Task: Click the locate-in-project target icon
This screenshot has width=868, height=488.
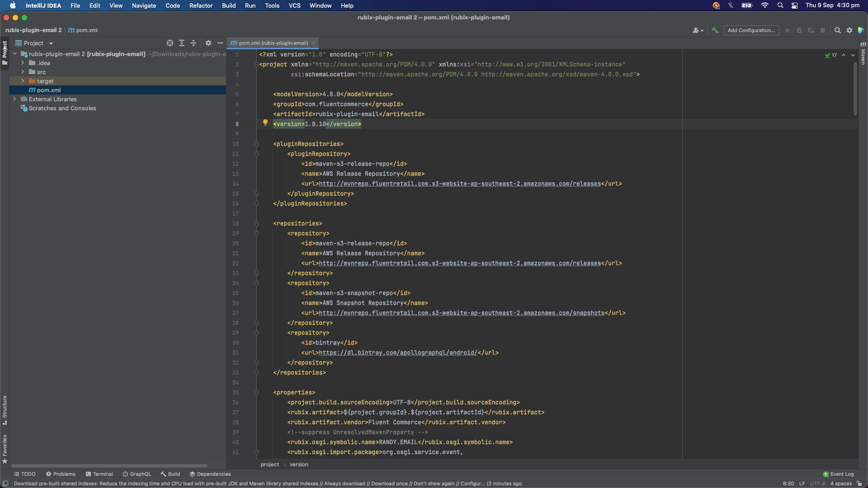Action: (x=170, y=43)
